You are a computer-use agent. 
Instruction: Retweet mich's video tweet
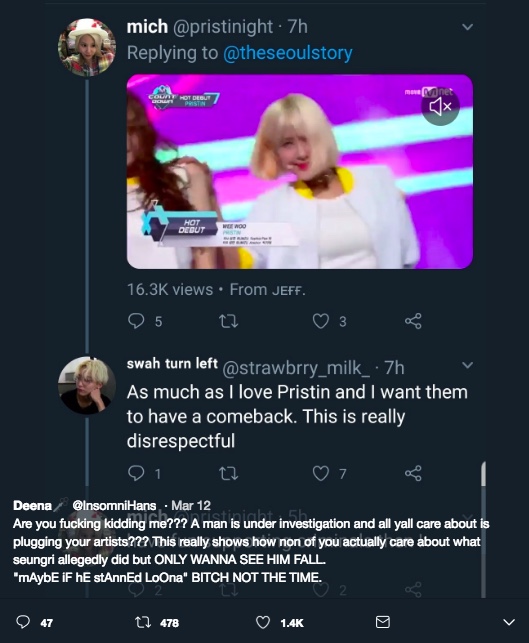tap(228, 321)
